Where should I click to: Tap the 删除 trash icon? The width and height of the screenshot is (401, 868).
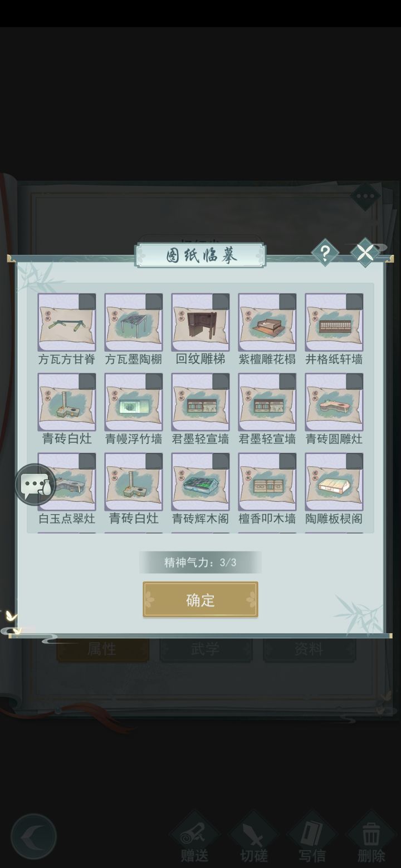[371, 837]
